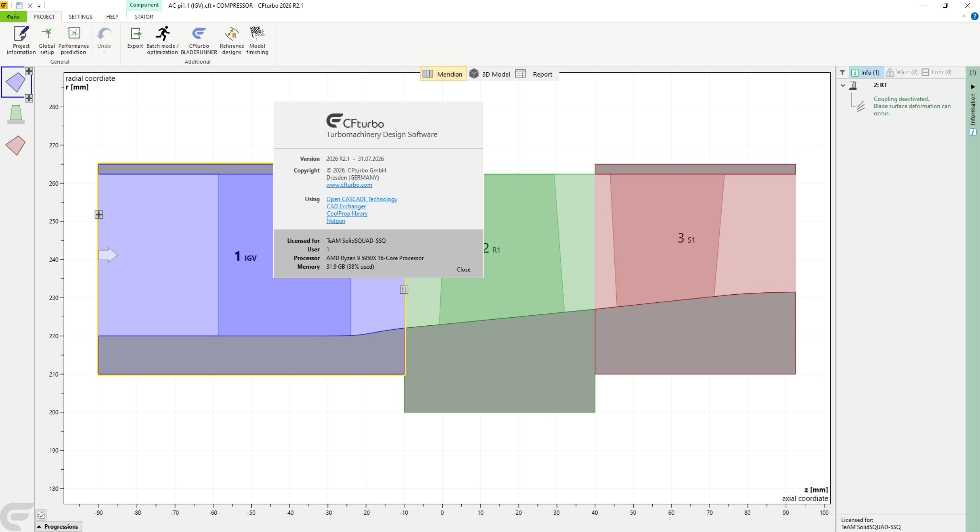Expand the Progressions panel
Viewport: 980px width, 532px height.
pyautogui.click(x=59, y=527)
